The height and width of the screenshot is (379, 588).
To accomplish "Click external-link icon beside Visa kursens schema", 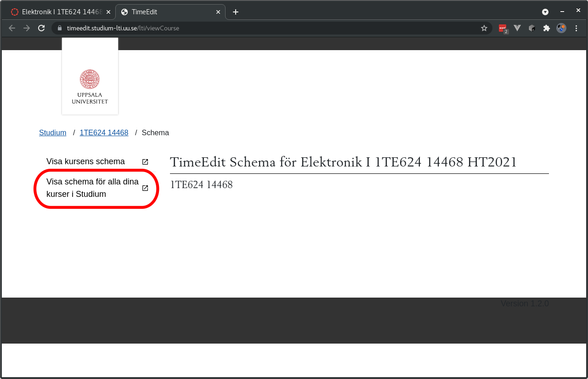I will pyautogui.click(x=145, y=162).
